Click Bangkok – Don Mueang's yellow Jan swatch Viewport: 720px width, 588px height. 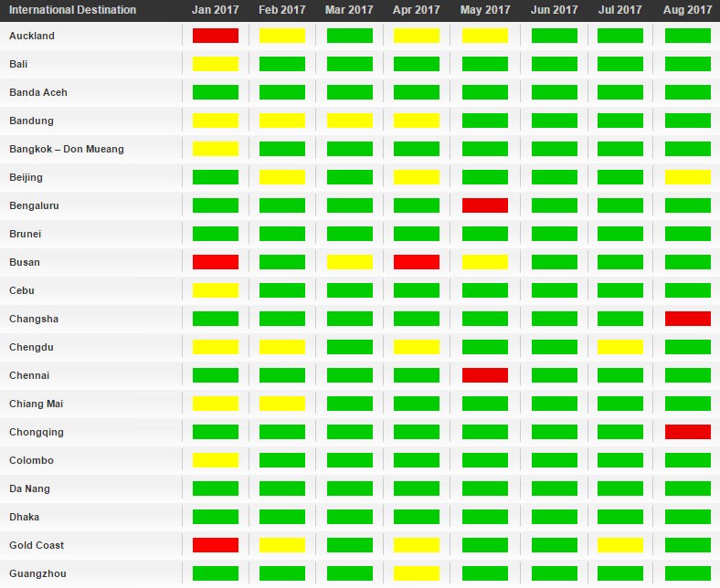216,149
